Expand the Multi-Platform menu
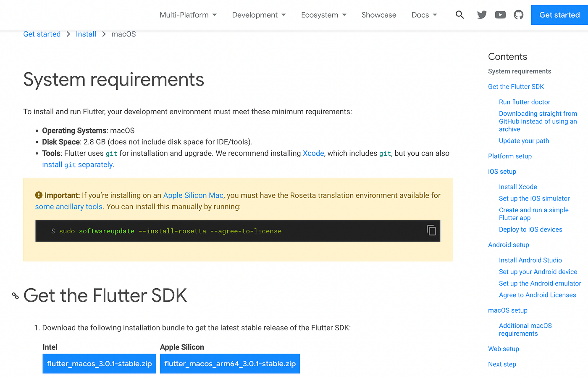The width and height of the screenshot is (588, 378). 188,15
